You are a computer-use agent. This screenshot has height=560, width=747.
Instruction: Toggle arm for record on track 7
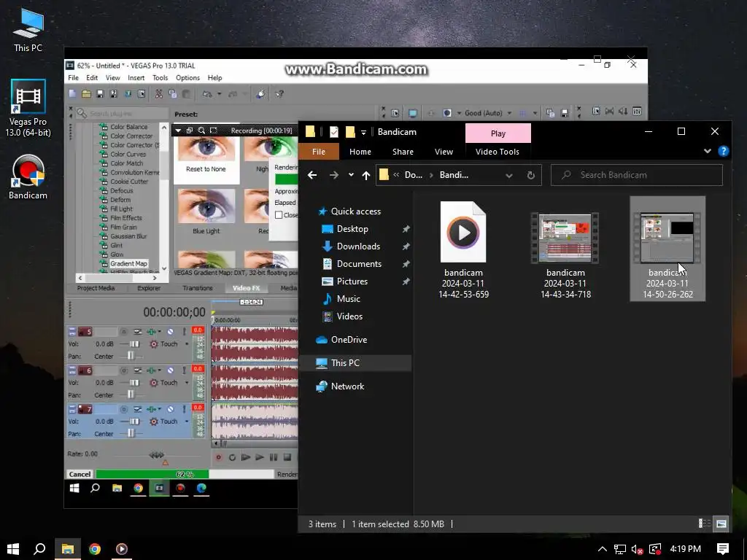[x=124, y=408]
